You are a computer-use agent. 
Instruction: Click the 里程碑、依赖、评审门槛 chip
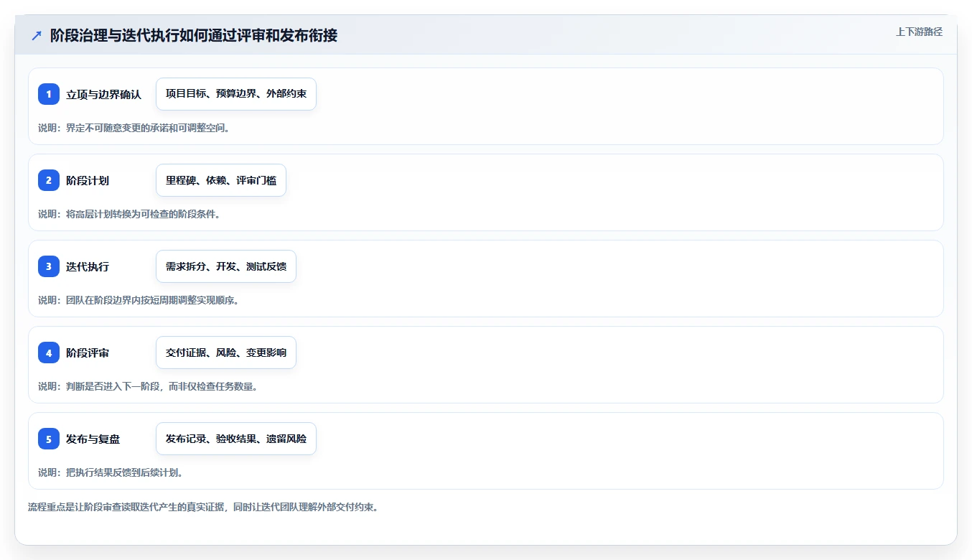pyautogui.click(x=221, y=180)
